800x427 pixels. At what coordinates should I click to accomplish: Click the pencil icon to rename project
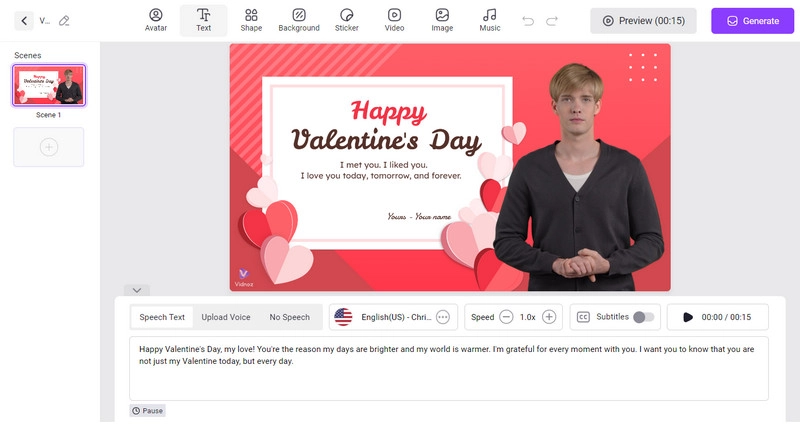(64, 20)
